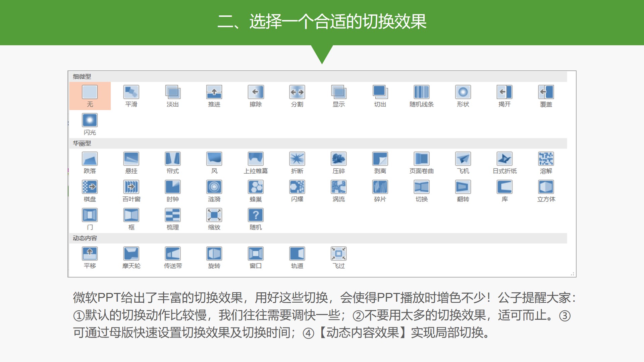Choose the 平滑 transition effect
The image size is (644, 362).
131,96
